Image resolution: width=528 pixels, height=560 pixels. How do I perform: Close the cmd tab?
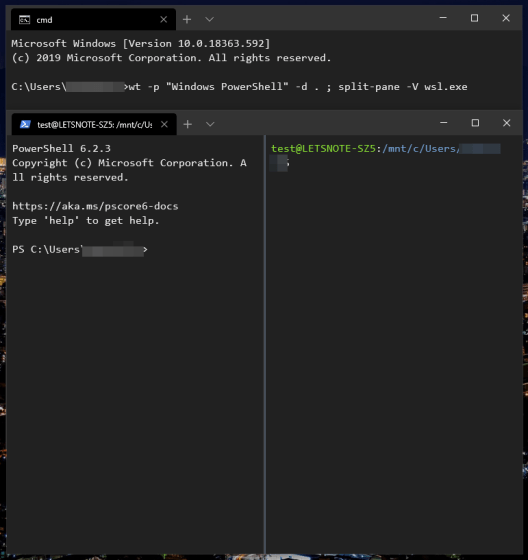164,19
